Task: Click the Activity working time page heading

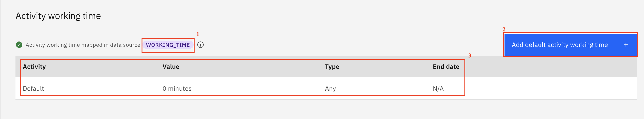Action: coord(58,16)
